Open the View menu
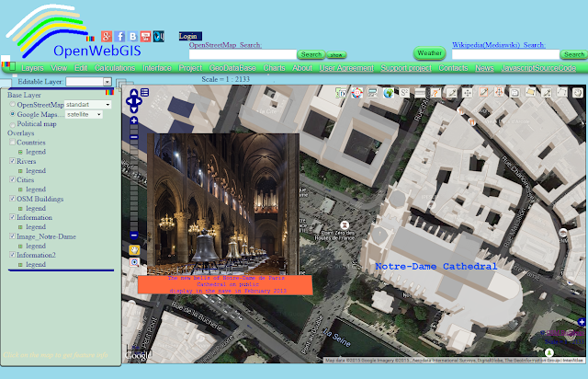The height and width of the screenshot is (379, 588). 59,68
